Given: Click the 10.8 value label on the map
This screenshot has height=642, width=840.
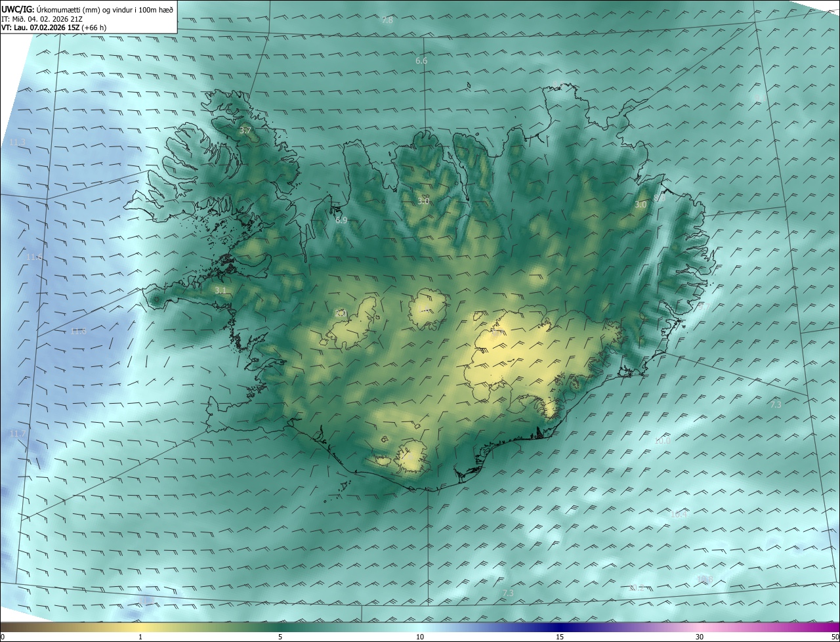Looking at the screenshot, I should coord(705,579).
